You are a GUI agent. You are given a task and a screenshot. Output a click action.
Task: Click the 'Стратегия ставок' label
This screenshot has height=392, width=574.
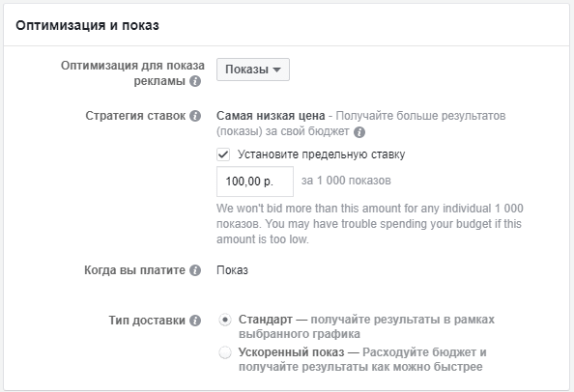coord(135,116)
